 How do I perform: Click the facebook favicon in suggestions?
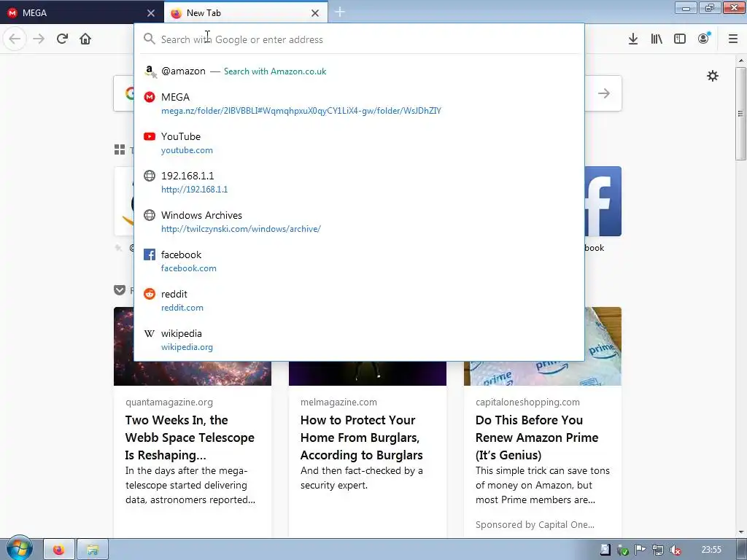pyautogui.click(x=150, y=254)
